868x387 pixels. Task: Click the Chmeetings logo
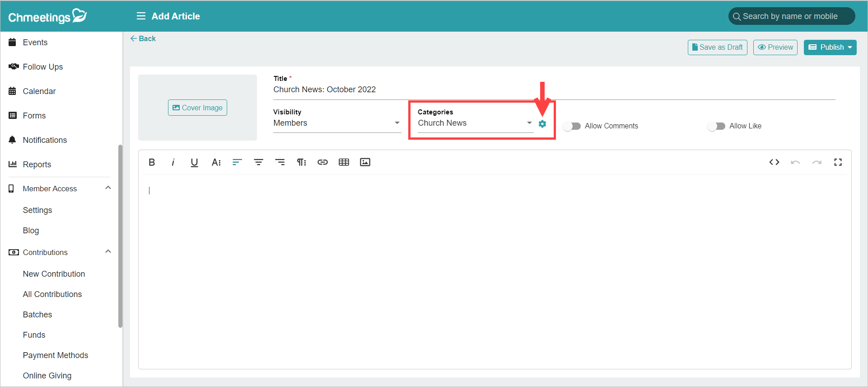pyautogui.click(x=47, y=16)
